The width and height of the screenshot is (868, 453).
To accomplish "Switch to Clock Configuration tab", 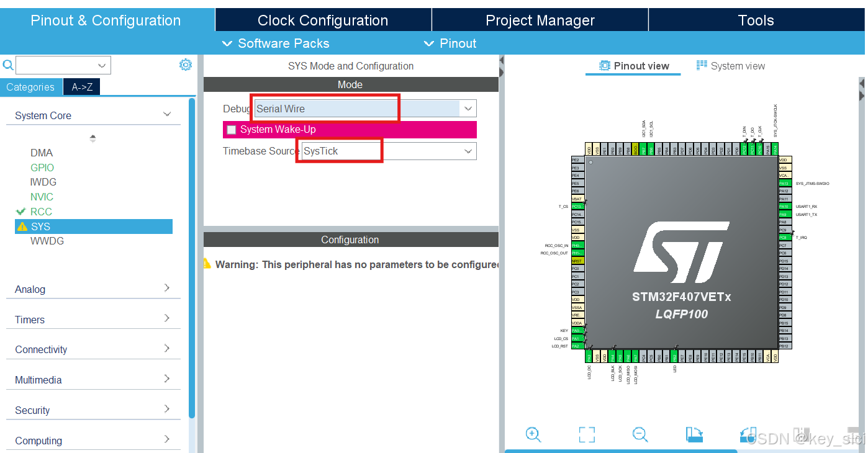I will pyautogui.click(x=323, y=20).
